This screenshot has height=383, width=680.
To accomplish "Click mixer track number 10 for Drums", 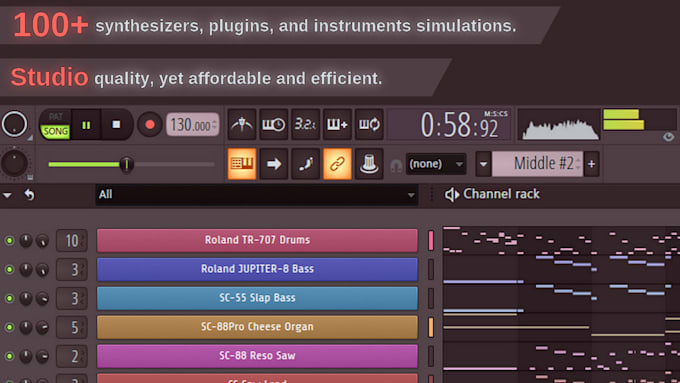I will point(72,240).
